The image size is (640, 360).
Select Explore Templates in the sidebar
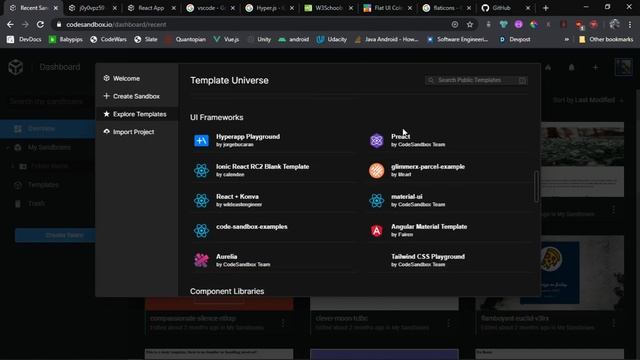pyautogui.click(x=137, y=114)
